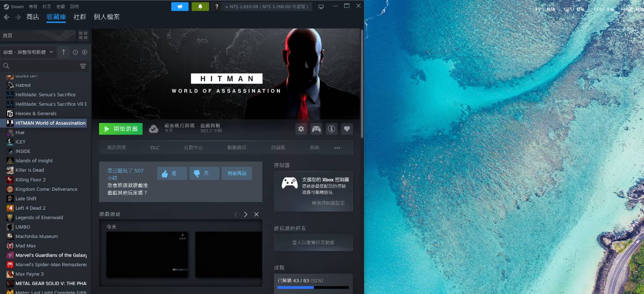Toggle recent-activity sorting clock icon
This screenshot has height=294, width=644.
tap(75, 52)
